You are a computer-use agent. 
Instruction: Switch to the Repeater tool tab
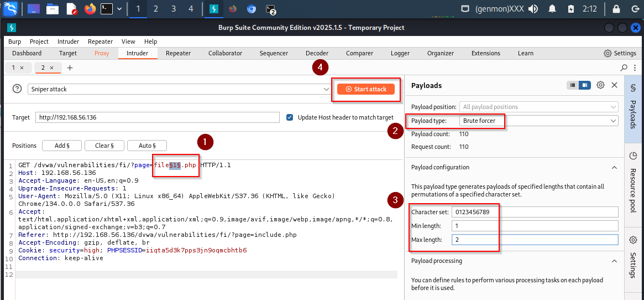point(178,53)
